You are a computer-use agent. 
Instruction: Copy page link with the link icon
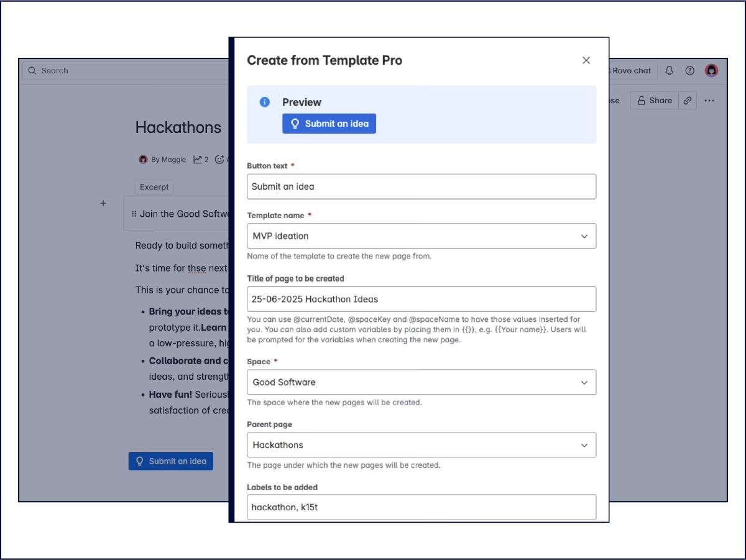(687, 101)
